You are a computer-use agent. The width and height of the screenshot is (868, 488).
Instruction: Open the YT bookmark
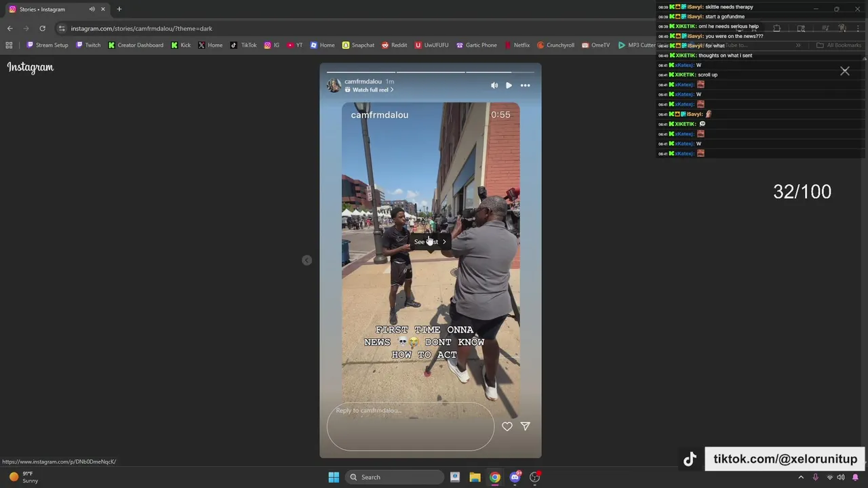[295, 45]
